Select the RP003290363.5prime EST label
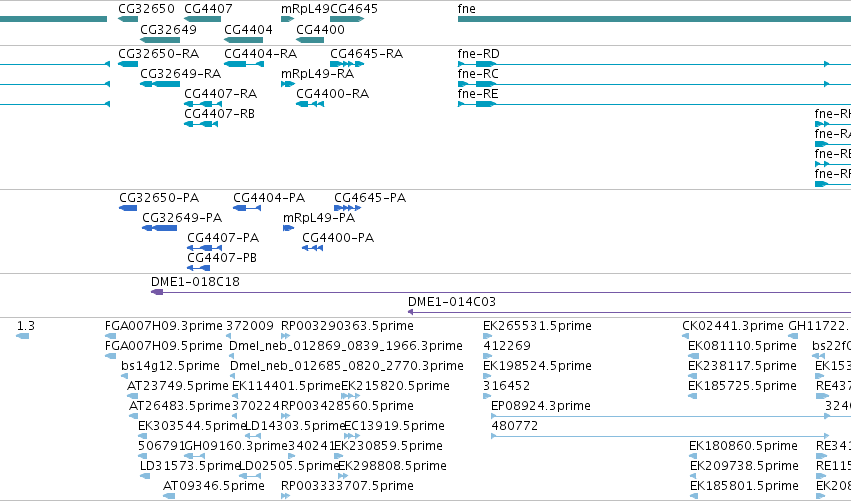851x501 pixels. pos(347,326)
